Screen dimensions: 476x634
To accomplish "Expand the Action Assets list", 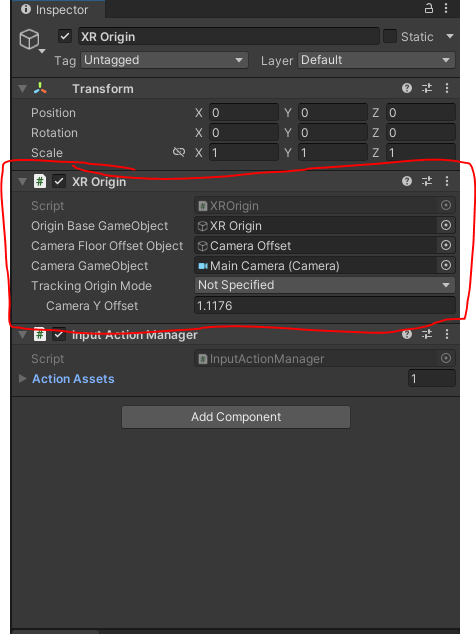I will click(23, 378).
